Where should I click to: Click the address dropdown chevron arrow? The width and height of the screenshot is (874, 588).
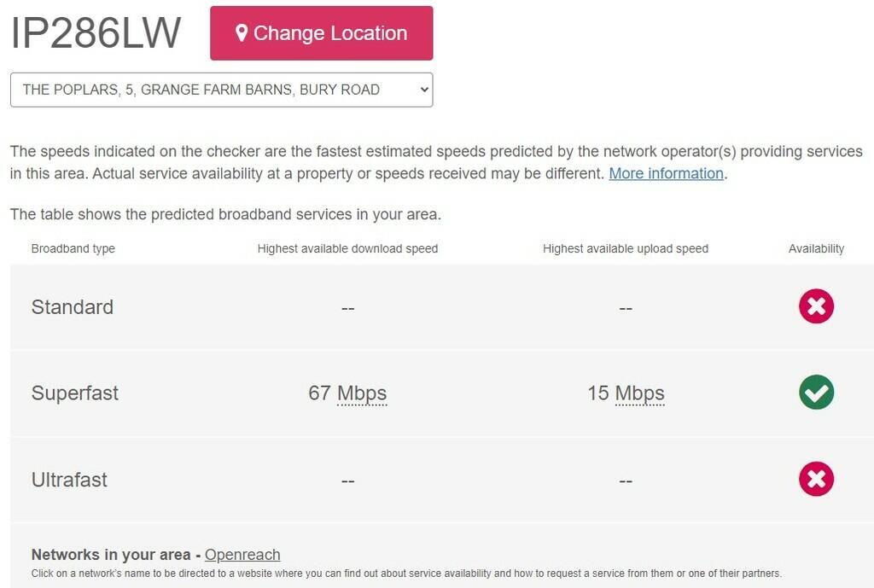423,90
